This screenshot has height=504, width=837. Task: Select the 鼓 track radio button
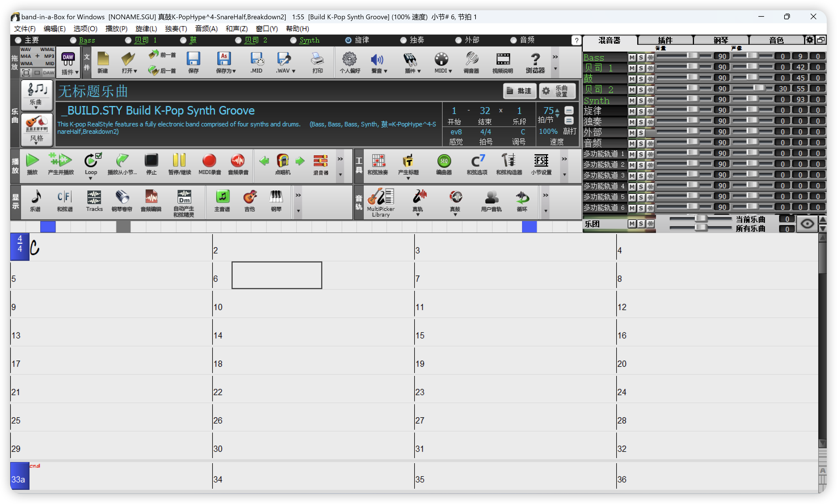click(183, 40)
